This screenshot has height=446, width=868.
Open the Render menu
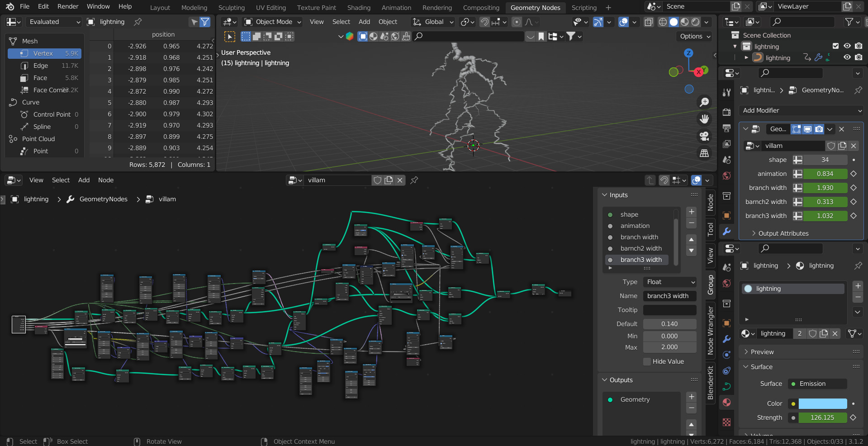[x=68, y=6]
